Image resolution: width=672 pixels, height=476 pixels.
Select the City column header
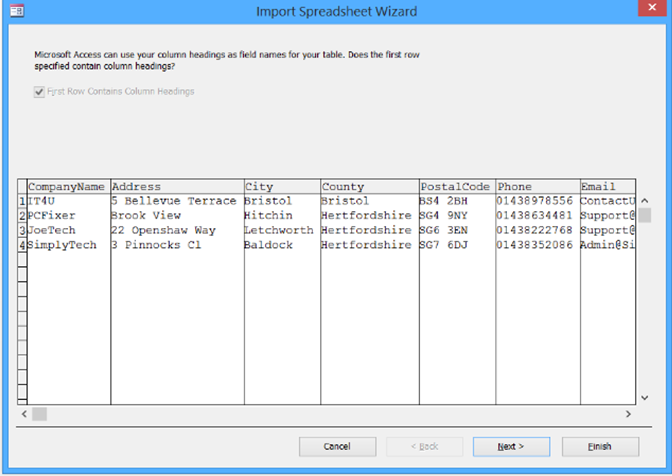(x=282, y=186)
